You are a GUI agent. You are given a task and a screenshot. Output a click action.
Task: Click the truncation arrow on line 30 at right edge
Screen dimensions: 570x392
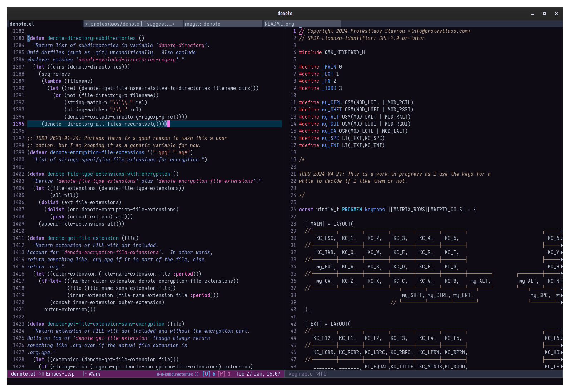(561, 238)
